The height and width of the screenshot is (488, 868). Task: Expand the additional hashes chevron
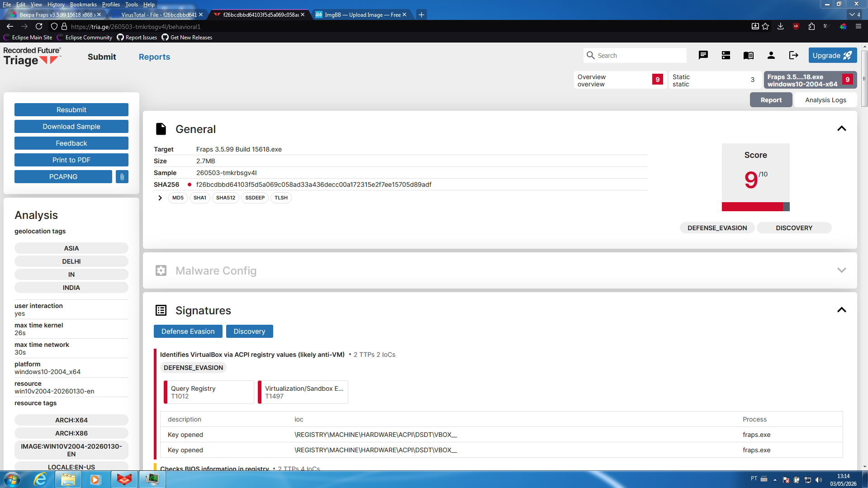pyautogui.click(x=160, y=198)
